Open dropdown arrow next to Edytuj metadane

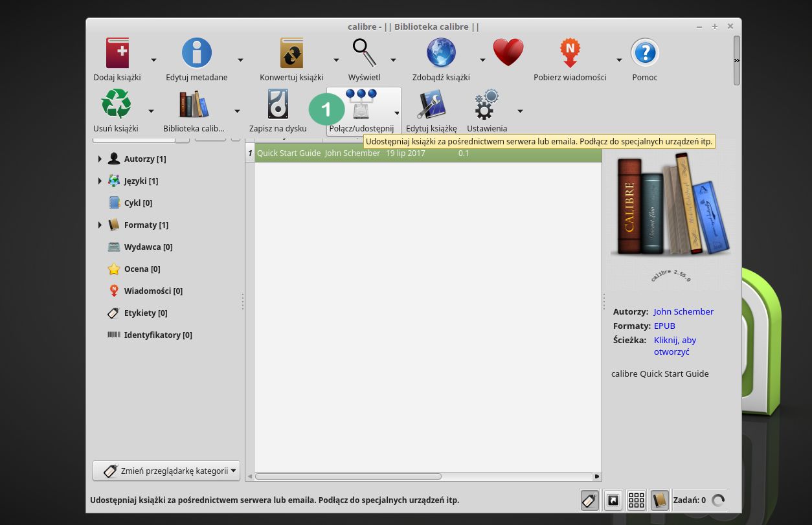(x=240, y=60)
